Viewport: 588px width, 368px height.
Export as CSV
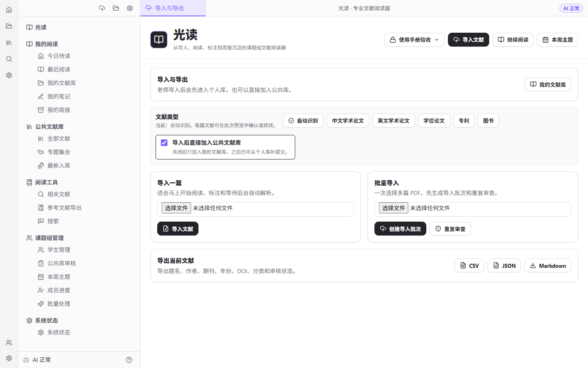point(469,265)
